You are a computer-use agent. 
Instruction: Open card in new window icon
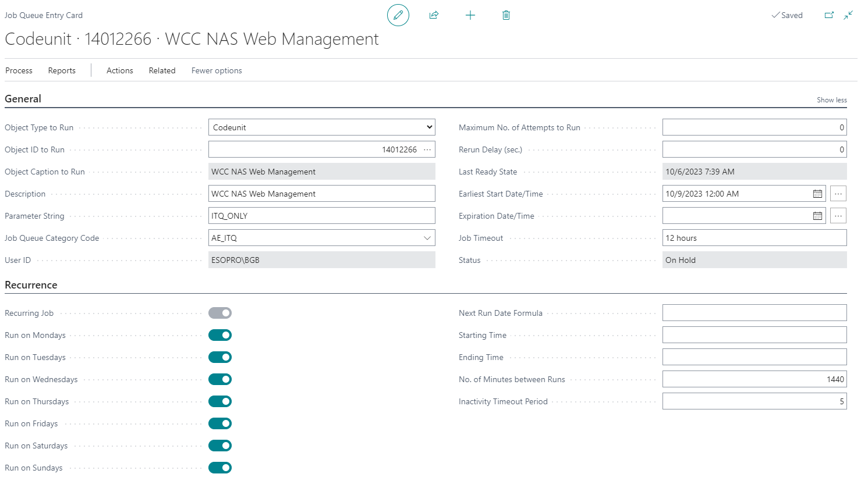tap(829, 15)
